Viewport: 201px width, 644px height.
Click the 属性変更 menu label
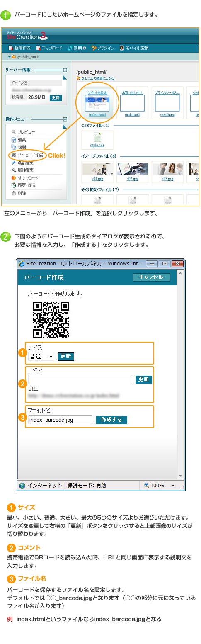click(x=26, y=170)
